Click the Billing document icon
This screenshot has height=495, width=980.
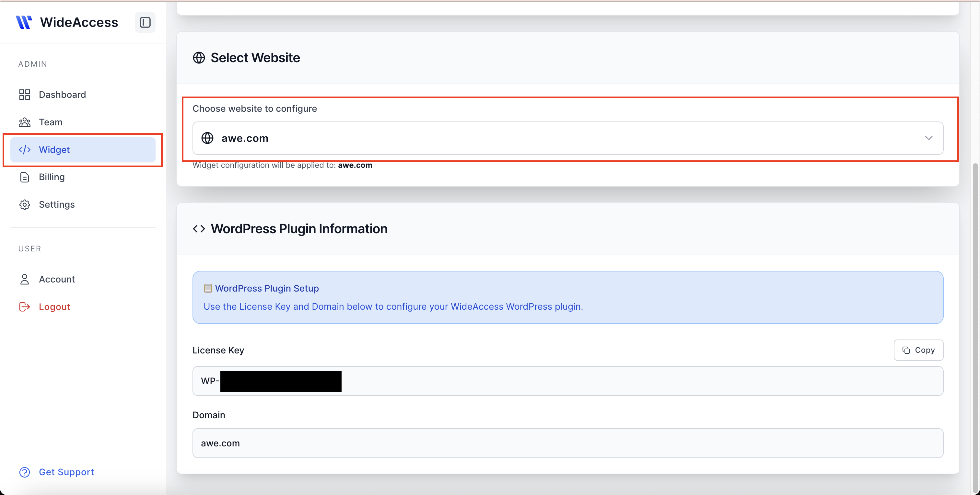tap(24, 177)
